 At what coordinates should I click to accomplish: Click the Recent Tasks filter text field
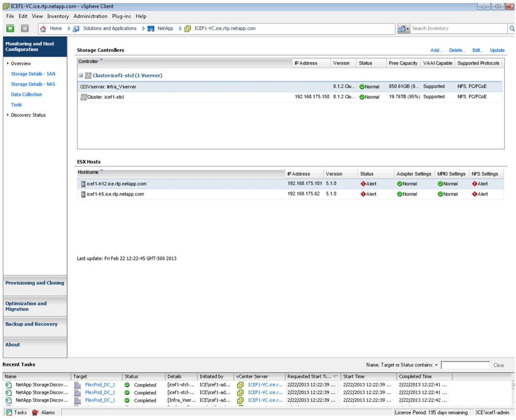click(465, 365)
